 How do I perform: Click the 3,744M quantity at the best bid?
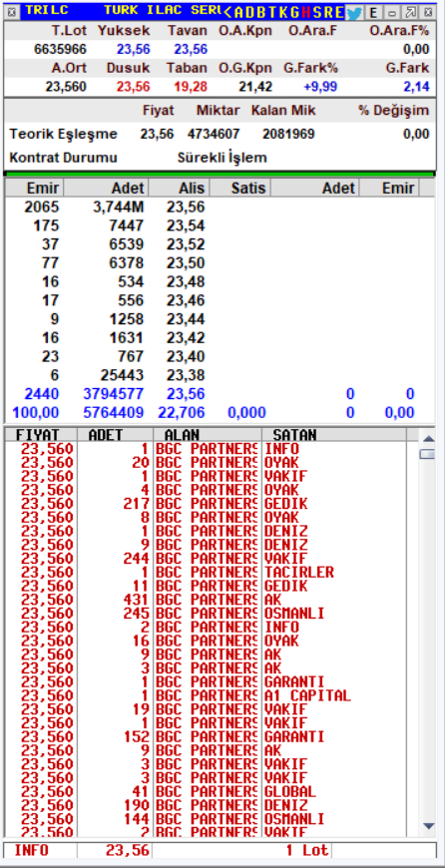pos(118,208)
